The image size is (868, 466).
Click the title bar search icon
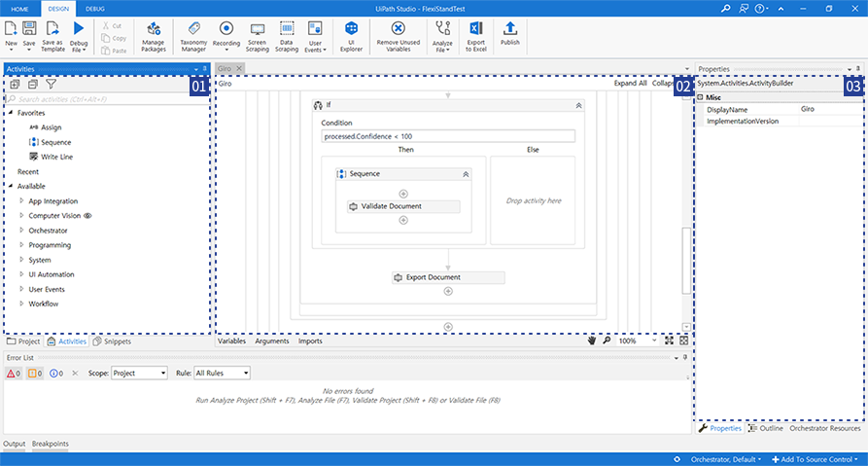726,9
